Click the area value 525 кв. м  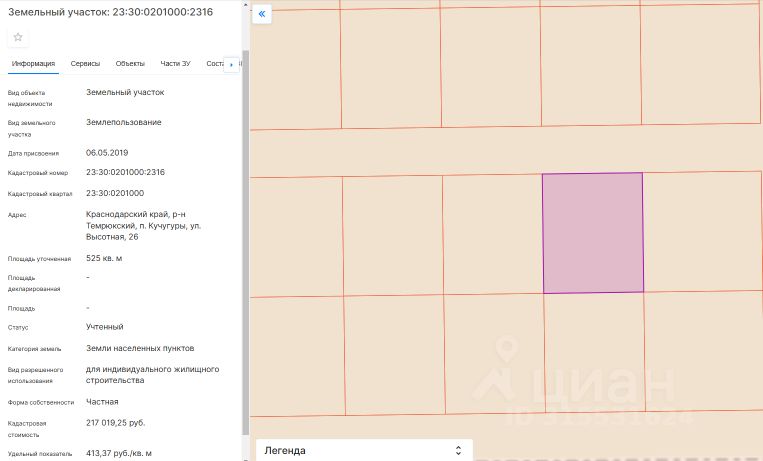104,258
